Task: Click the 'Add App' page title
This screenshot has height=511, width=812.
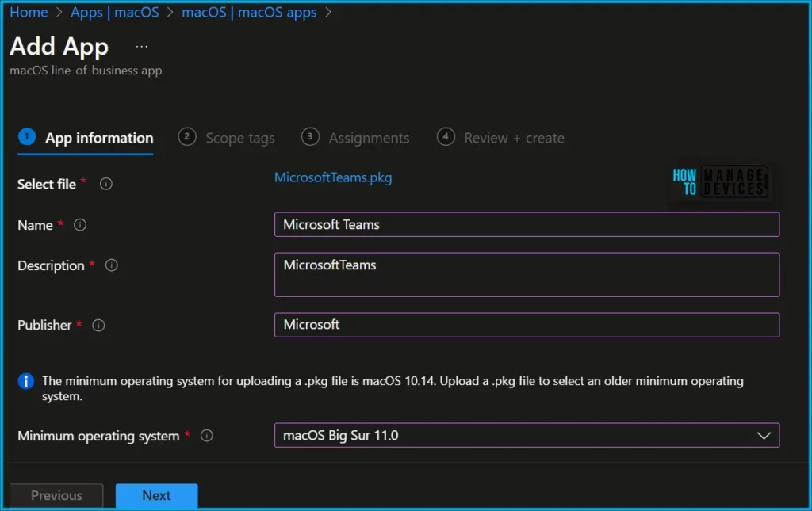Action: click(59, 47)
